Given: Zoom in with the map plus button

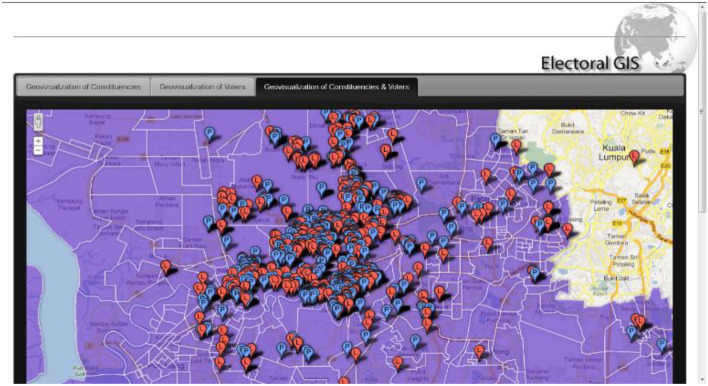Looking at the screenshot, I should point(38,141).
